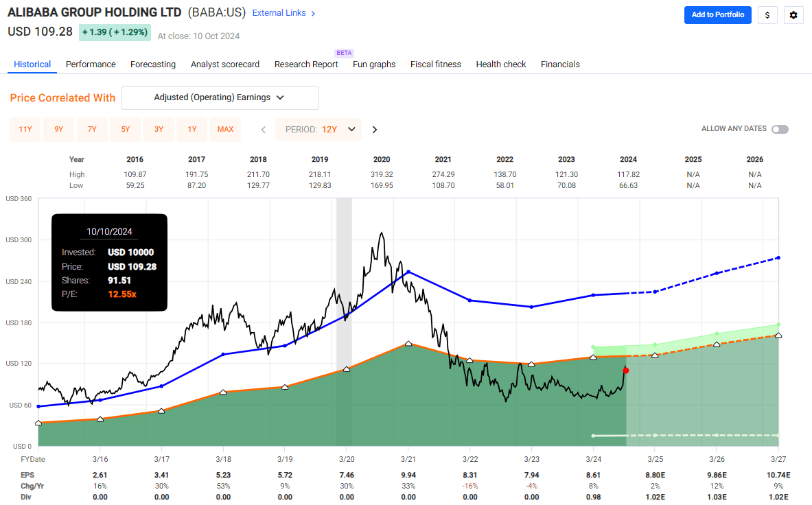The width and height of the screenshot is (812, 505).
Task: Open the Analyst scorecard tab
Action: pyautogui.click(x=225, y=64)
